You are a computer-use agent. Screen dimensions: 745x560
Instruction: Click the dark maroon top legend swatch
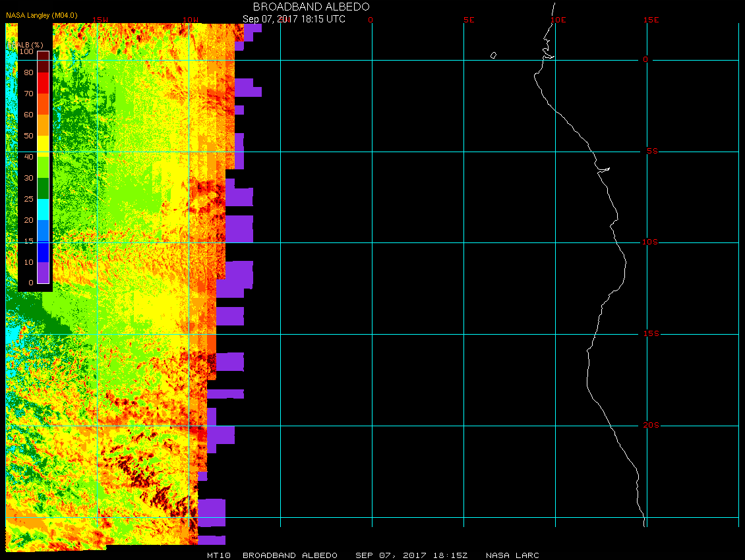pyautogui.click(x=43, y=57)
